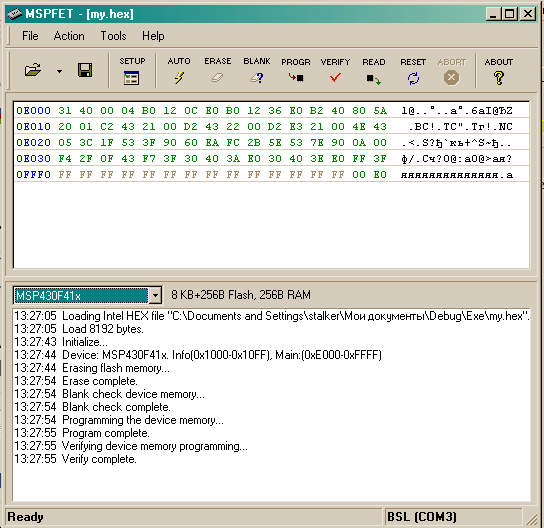This screenshot has height=528, width=544.
Task: Select log line "Initialize..."
Action: pyautogui.click(x=61, y=342)
